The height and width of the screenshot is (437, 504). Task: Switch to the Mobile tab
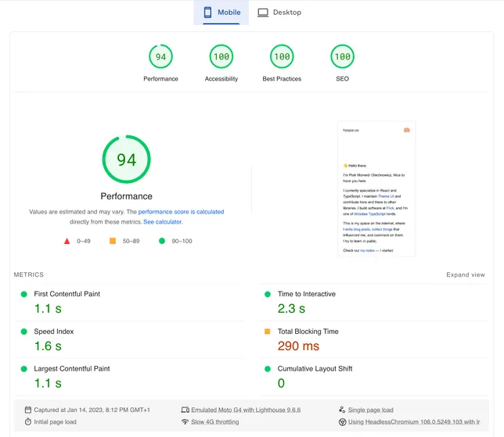coord(221,13)
